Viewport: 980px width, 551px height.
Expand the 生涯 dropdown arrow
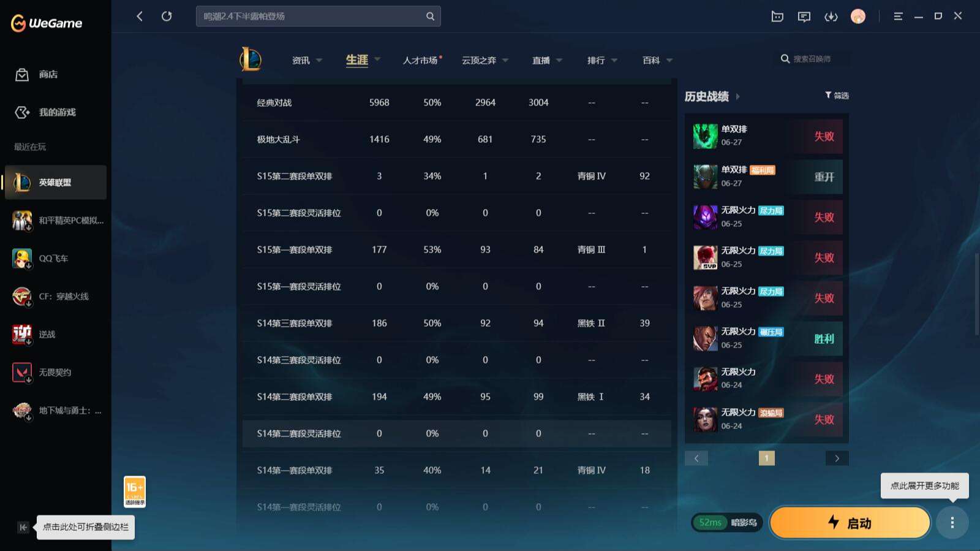tap(377, 59)
